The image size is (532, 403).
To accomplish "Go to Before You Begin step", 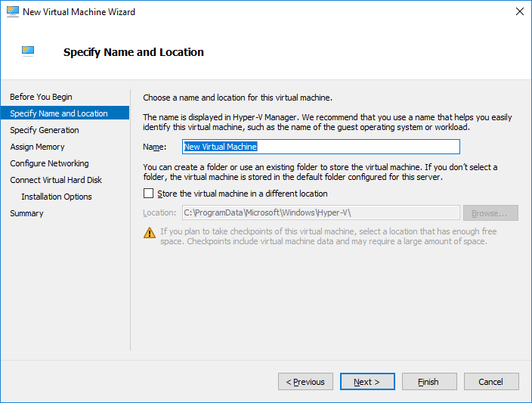I will click(41, 97).
